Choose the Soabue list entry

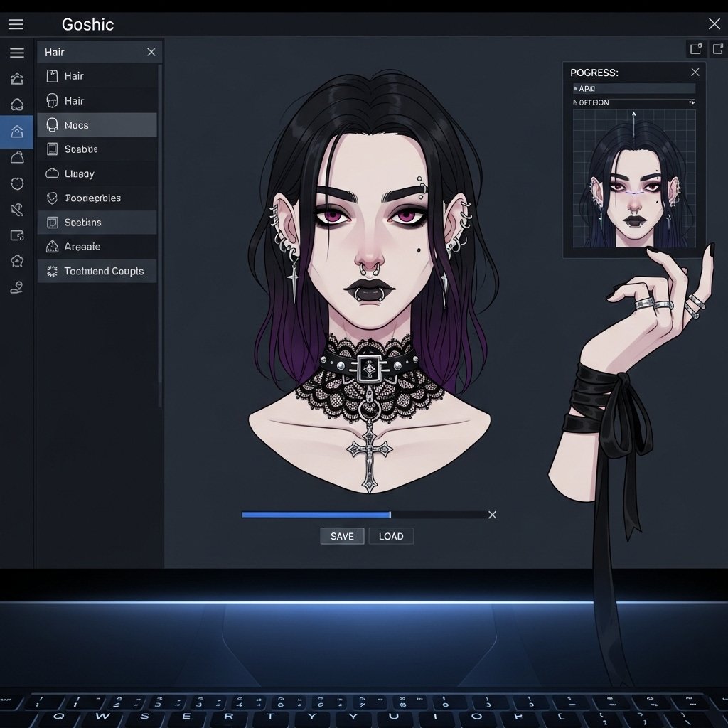point(97,149)
